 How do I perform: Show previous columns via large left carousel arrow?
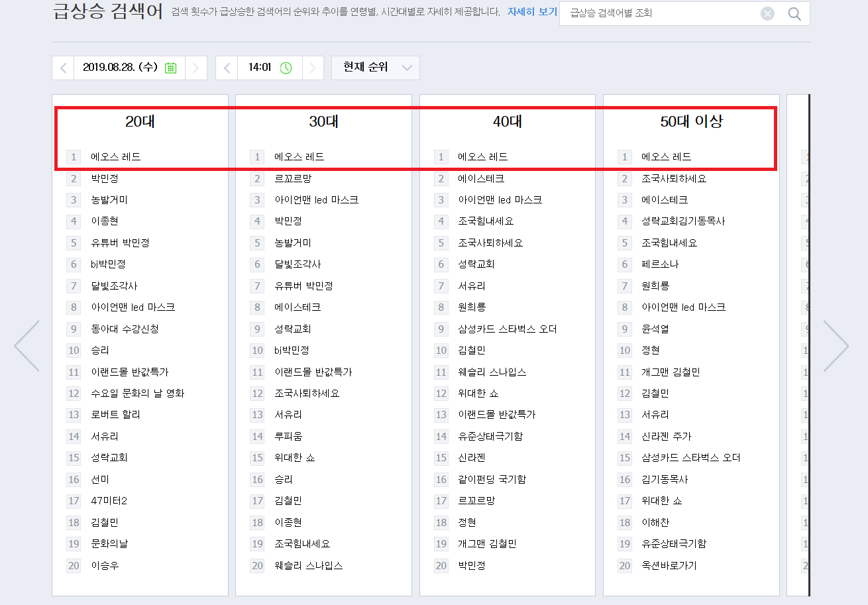[28, 345]
